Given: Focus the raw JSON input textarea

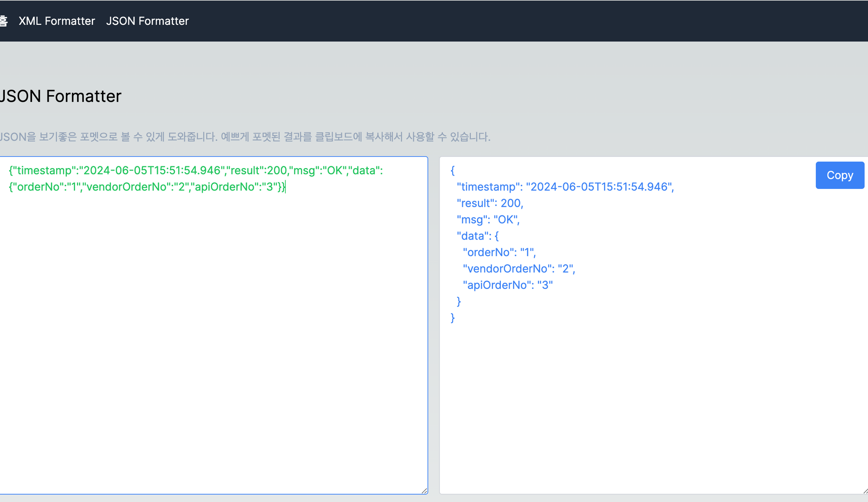Looking at the screenshot, I should pyautogui.click(x=213, y=339).
